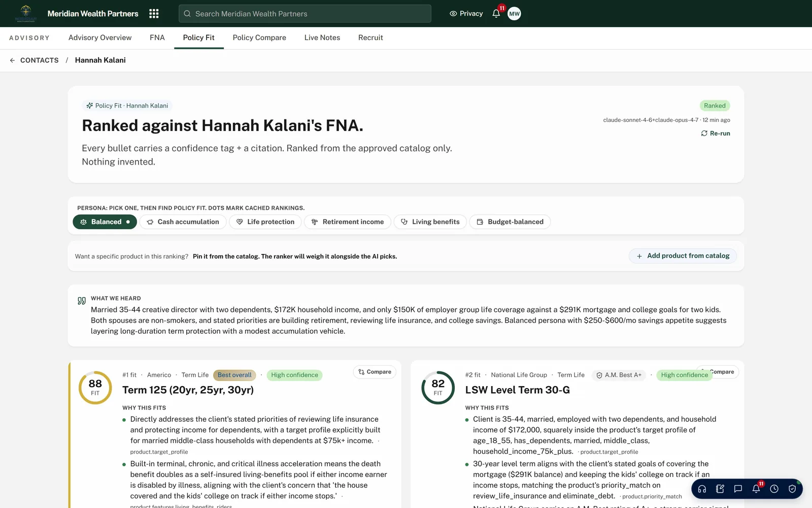812x508 pixels.
Task: Click the Policy Fit · Hannah Kalani chip
Action: pyautogui.click(x=127, y=106)
